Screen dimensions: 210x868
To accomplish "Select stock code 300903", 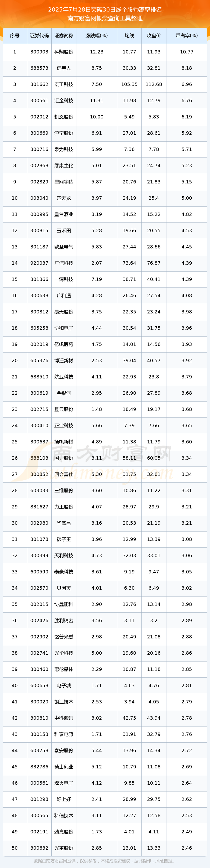I will [x=39, y=52].
